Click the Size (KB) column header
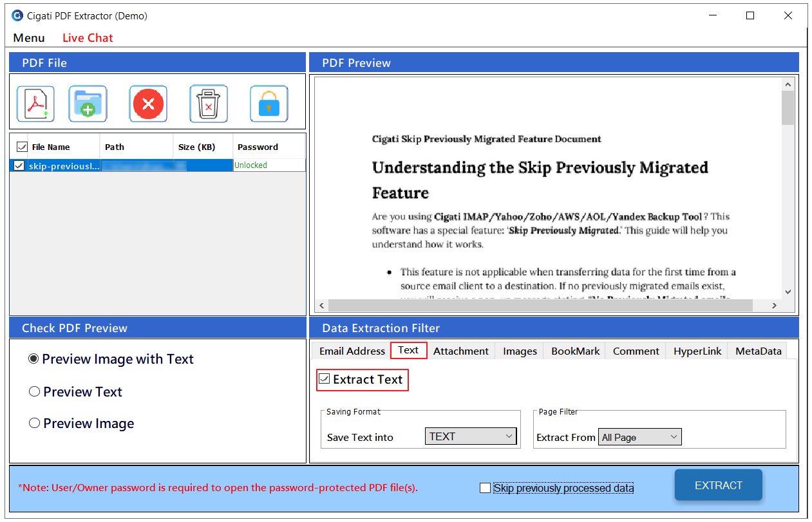Image resolution: width=812 pixels, height=522 pixels. (203, 147)
